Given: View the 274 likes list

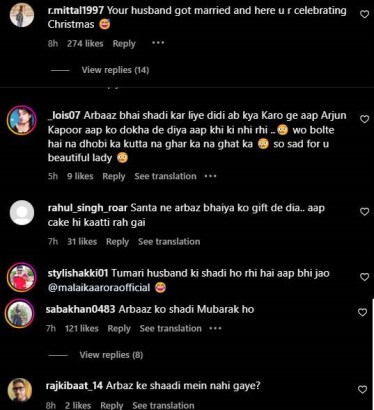Looking at the screenshot, I should point(85,44).
